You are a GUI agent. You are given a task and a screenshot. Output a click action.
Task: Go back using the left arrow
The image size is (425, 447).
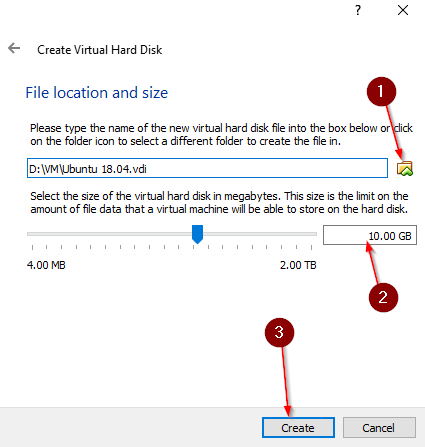click(x=14, y=48)
